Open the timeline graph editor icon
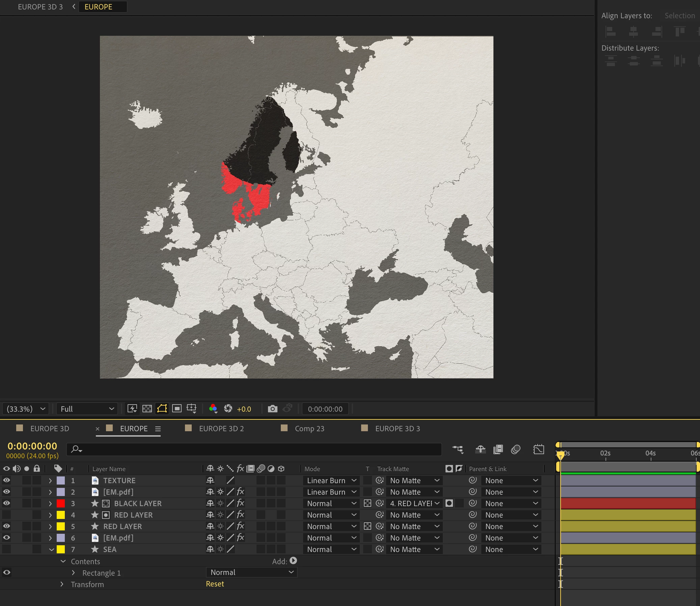The image size is (700, 606). coord(539,449)
